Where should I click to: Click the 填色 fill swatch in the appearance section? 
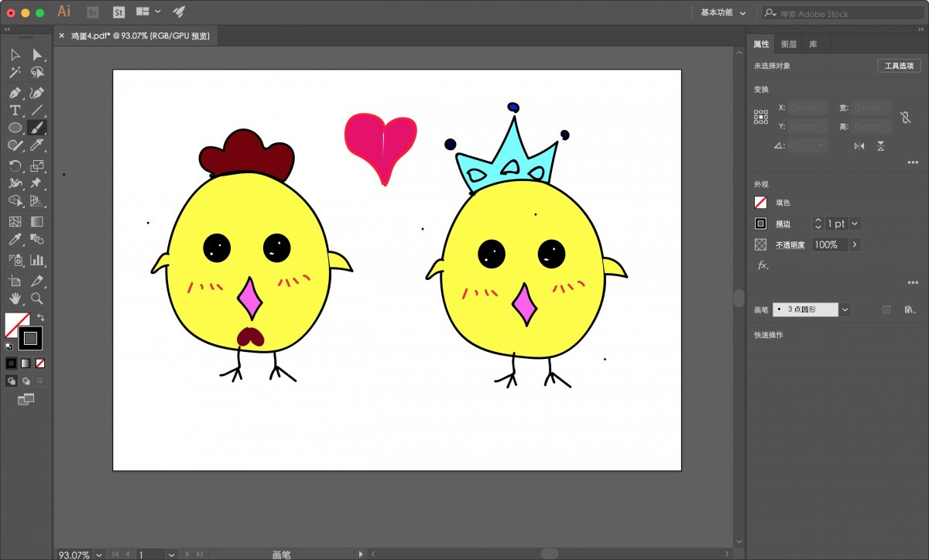pos(761,203)
